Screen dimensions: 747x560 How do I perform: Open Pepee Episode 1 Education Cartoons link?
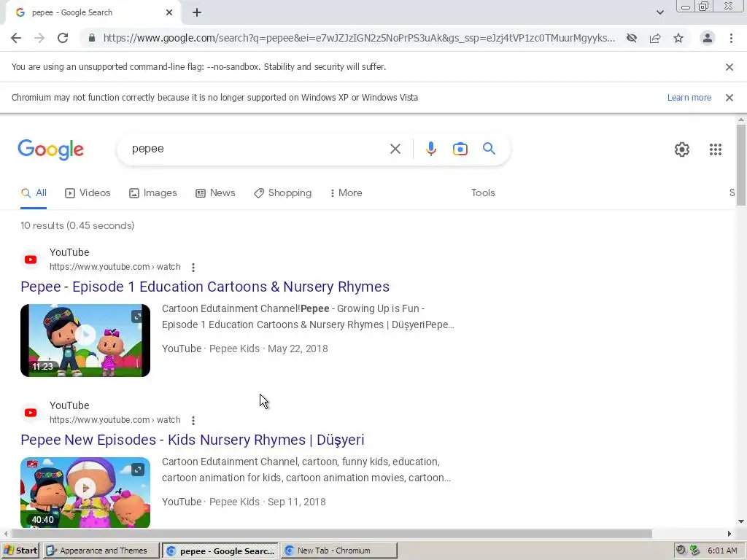205,287
